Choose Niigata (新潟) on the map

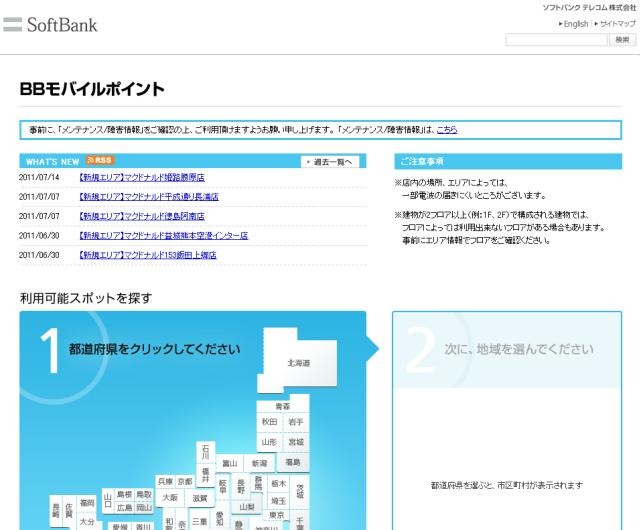pos(259,463)
